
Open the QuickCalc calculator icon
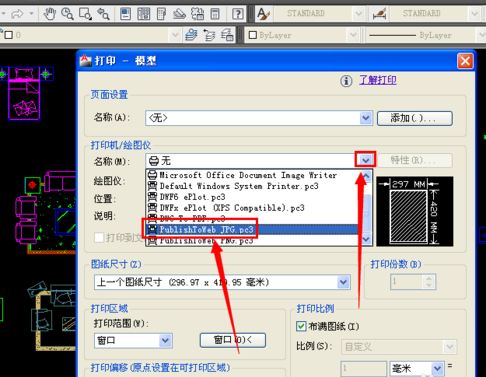coord(215,14)
